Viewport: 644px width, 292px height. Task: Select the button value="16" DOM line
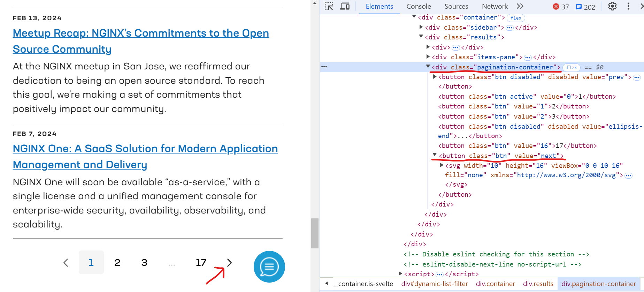pos(517,146)
